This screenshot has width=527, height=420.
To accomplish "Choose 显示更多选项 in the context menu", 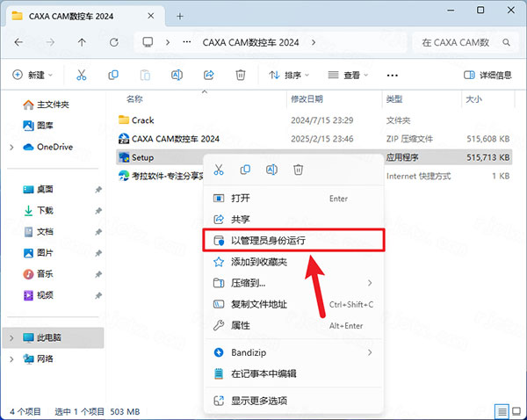I will click(x=293, y=401).
